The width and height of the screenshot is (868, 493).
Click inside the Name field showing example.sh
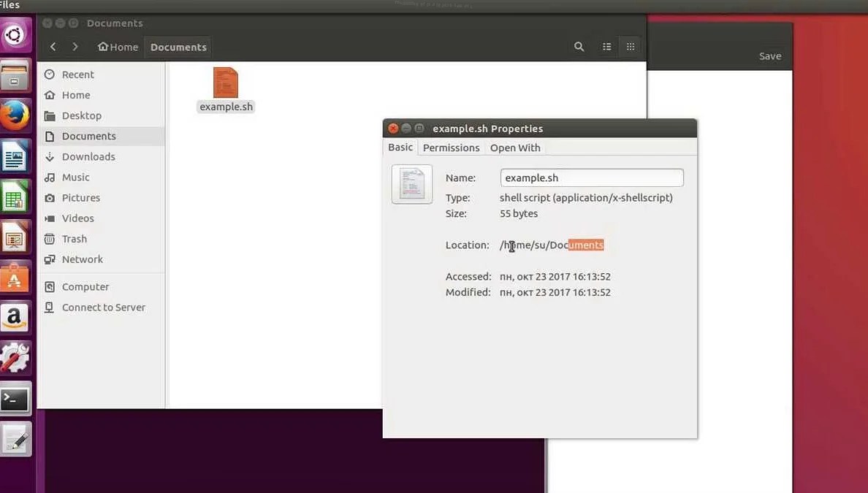coord(591,177)
